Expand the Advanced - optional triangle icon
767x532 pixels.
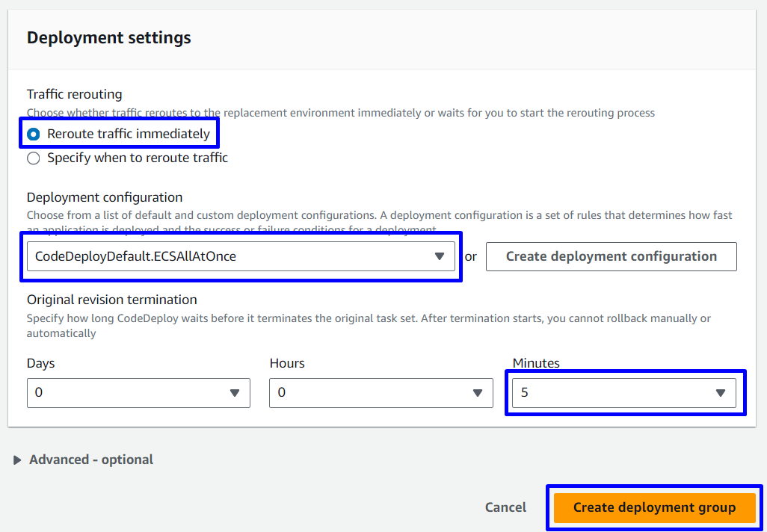click(x=18, y=460)
